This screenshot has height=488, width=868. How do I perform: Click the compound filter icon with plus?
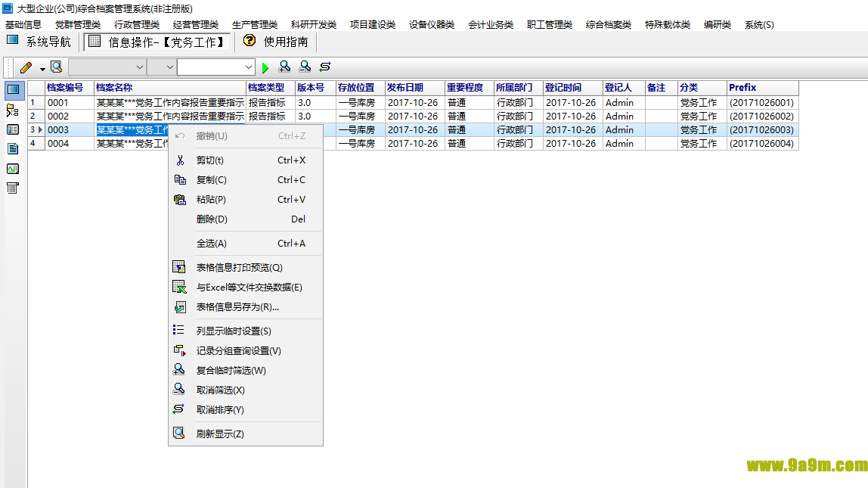point(284,67)
